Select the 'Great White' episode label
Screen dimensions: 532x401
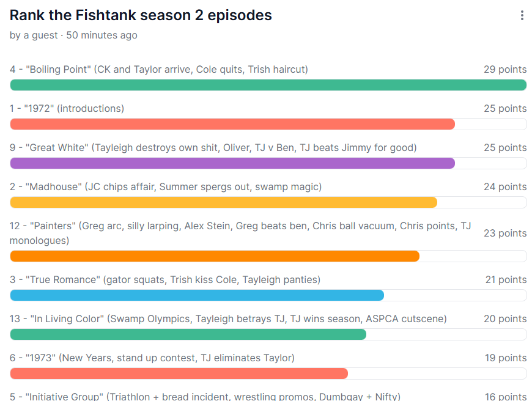coord(213,148)
